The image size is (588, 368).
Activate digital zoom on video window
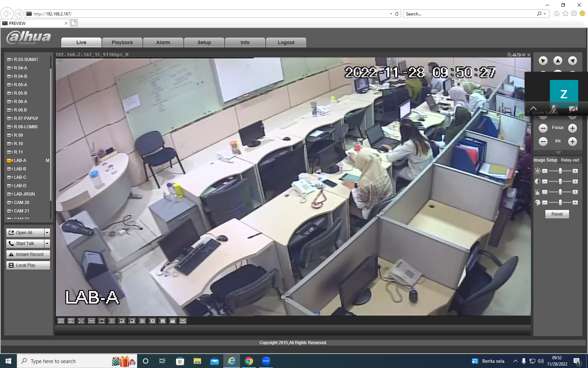[509, 55]
